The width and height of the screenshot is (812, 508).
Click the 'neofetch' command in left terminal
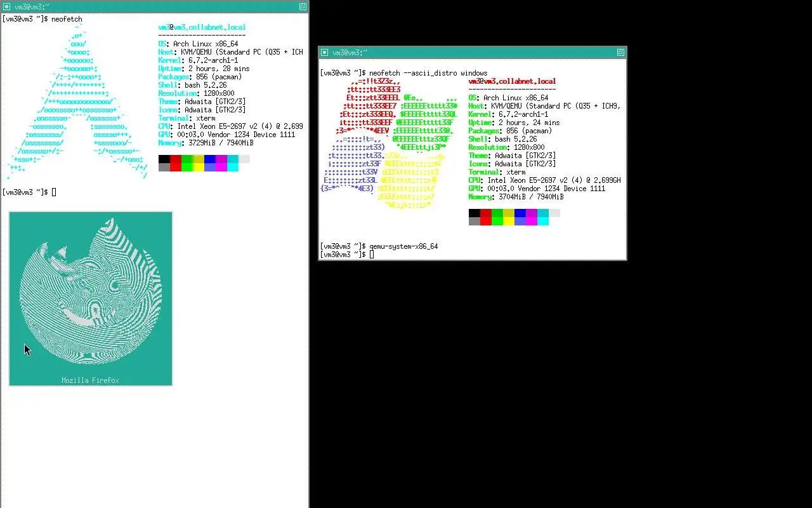pos(67,19)
